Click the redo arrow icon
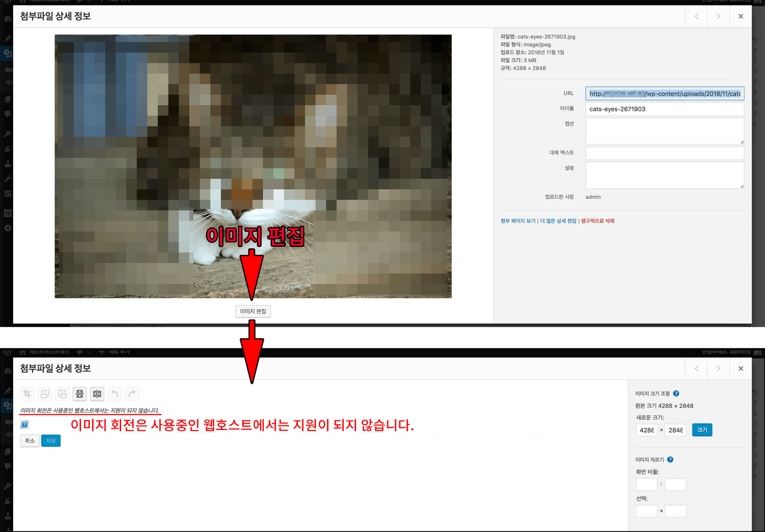Viewport: 765px width, 532px height. 132,394
